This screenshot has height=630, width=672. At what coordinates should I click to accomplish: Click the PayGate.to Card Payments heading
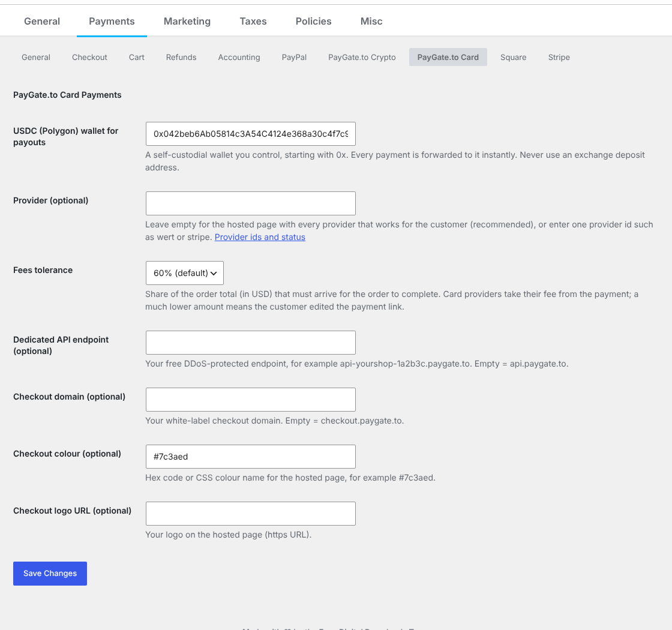[x=67, y=95]
